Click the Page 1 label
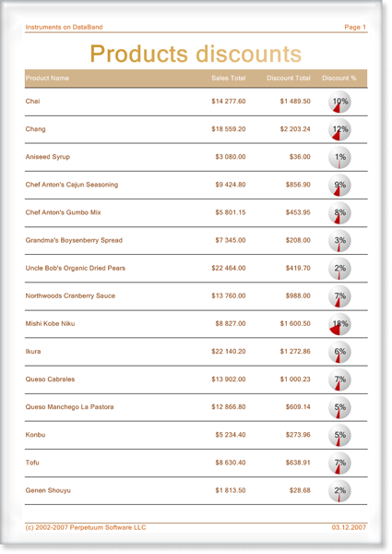The width and height of the screenshot is (392, 554). point(355,27)
